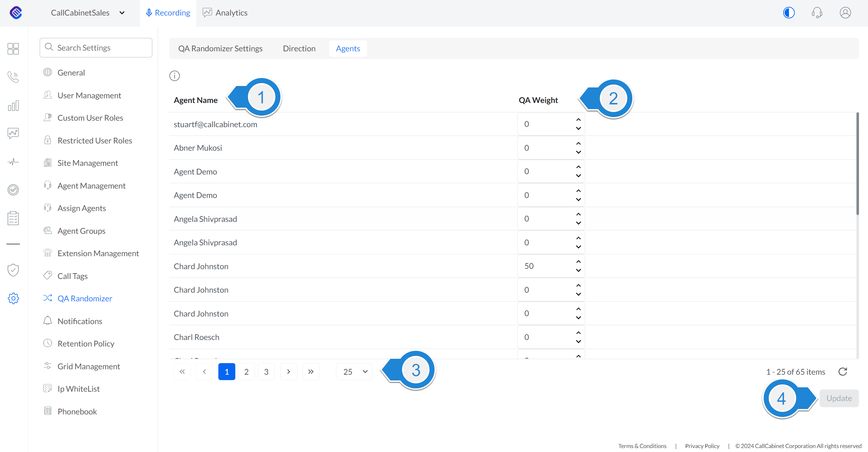Screen dimensions: 868x452
Task: Decrease QA Weight for first Agent Demo row
Action: pos(579,176)
